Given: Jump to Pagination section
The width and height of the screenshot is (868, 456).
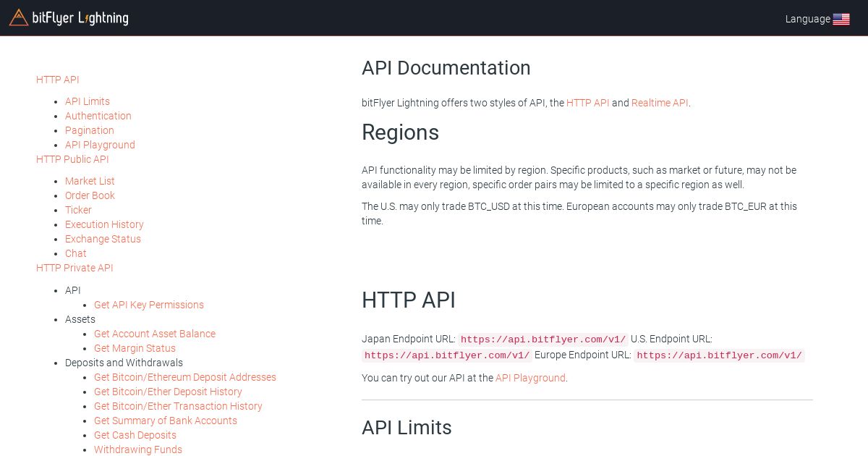Looking at the screenshot, I should pyautogui.click(x=90, y=130).
